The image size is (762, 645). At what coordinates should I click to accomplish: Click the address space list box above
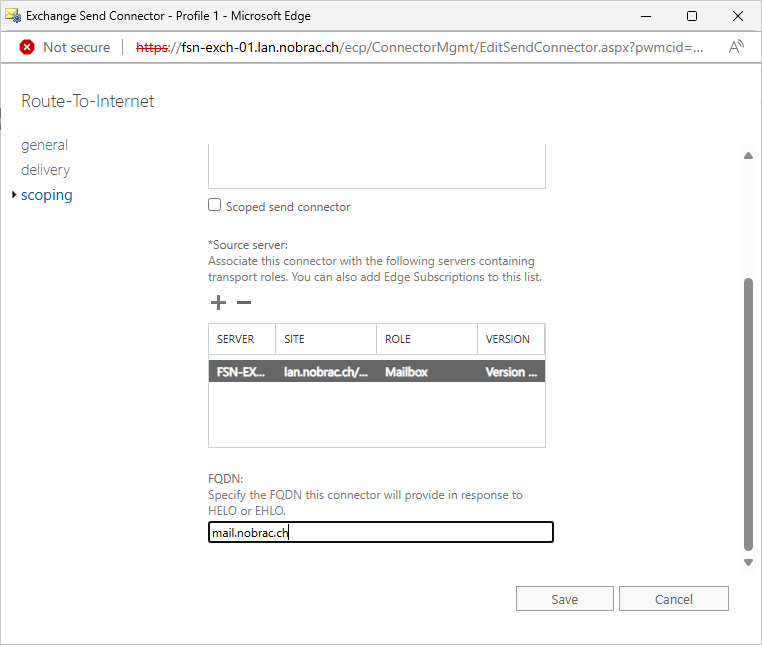pyautogui.click(x=377, y=166)
